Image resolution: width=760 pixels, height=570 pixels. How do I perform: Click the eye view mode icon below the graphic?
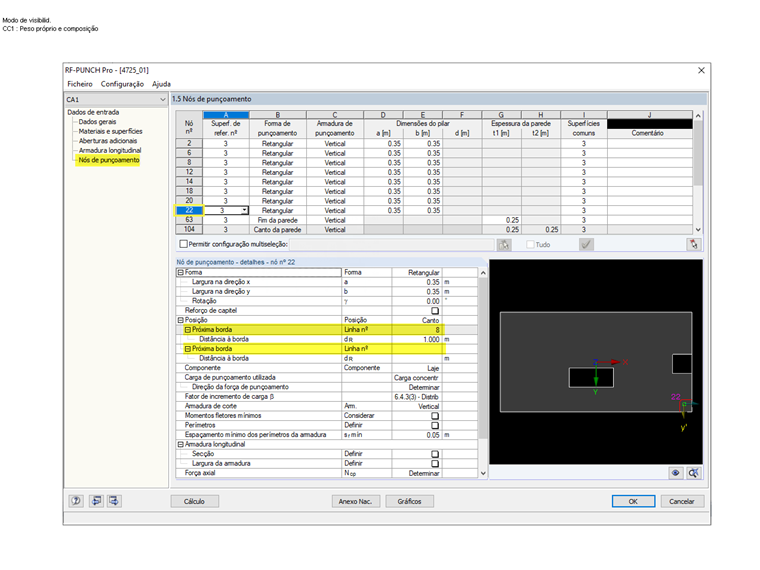[676, 473]
